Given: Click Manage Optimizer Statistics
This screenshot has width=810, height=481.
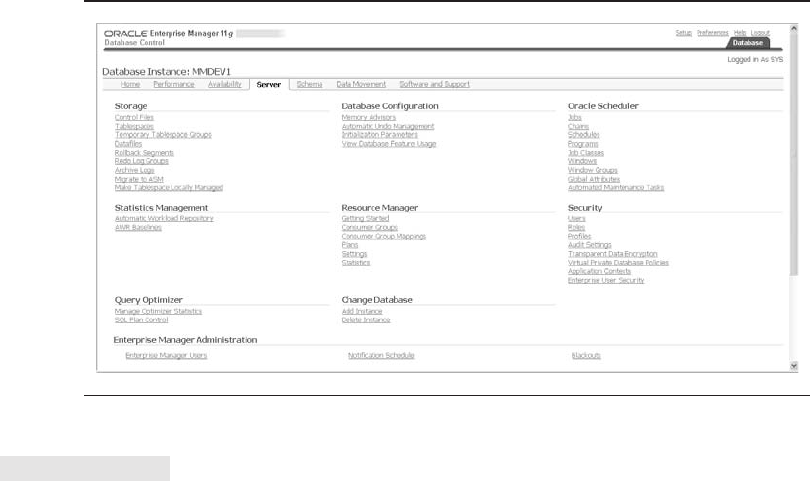Looking at the screenshot, I should [158, 311].
